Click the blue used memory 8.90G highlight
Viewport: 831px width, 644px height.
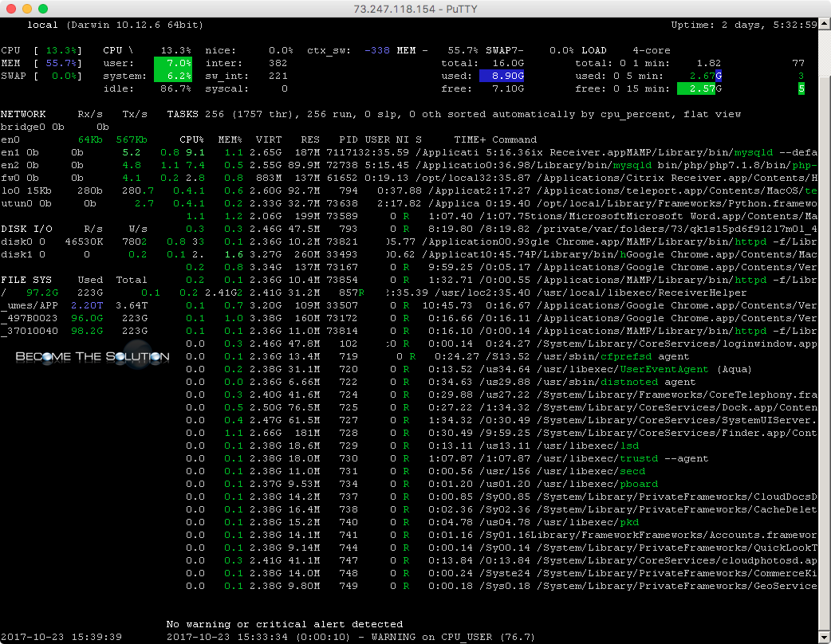click(502, 76)
